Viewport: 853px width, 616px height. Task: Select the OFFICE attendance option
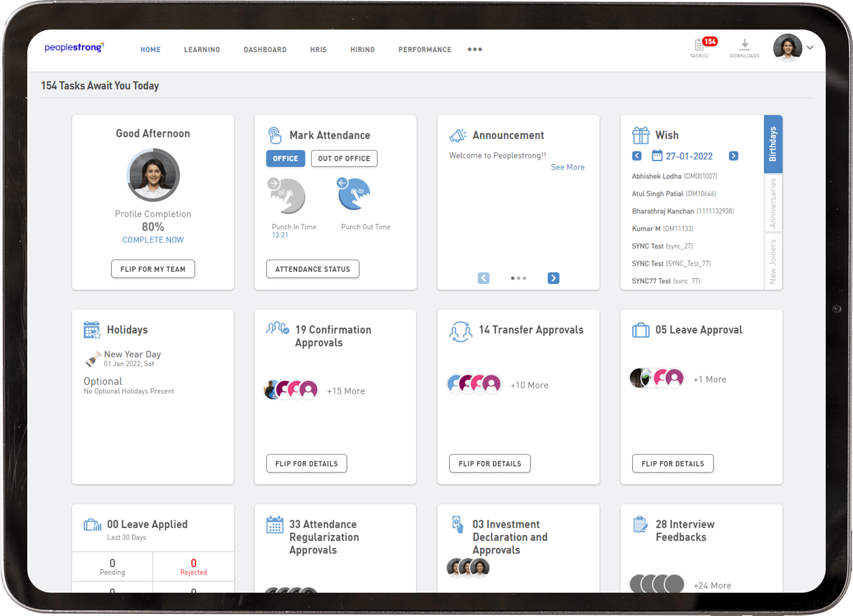point(285,159)
